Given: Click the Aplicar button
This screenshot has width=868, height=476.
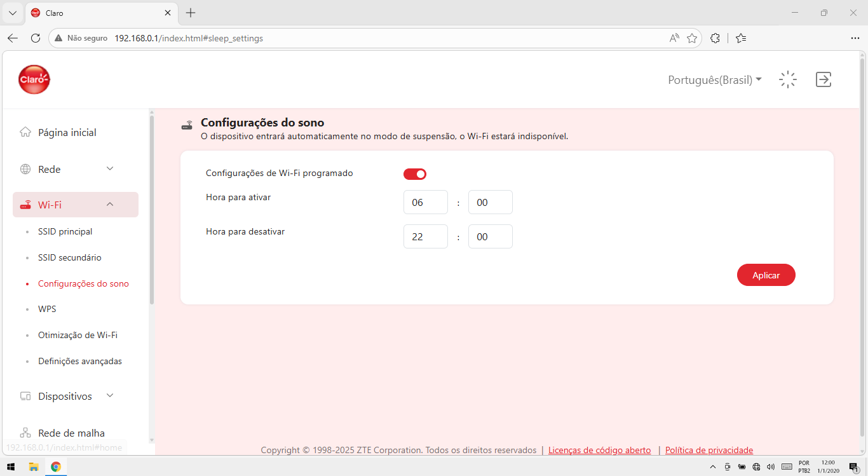Looking at the screenshot, I should pyautogui.click(x=766, y=275).
